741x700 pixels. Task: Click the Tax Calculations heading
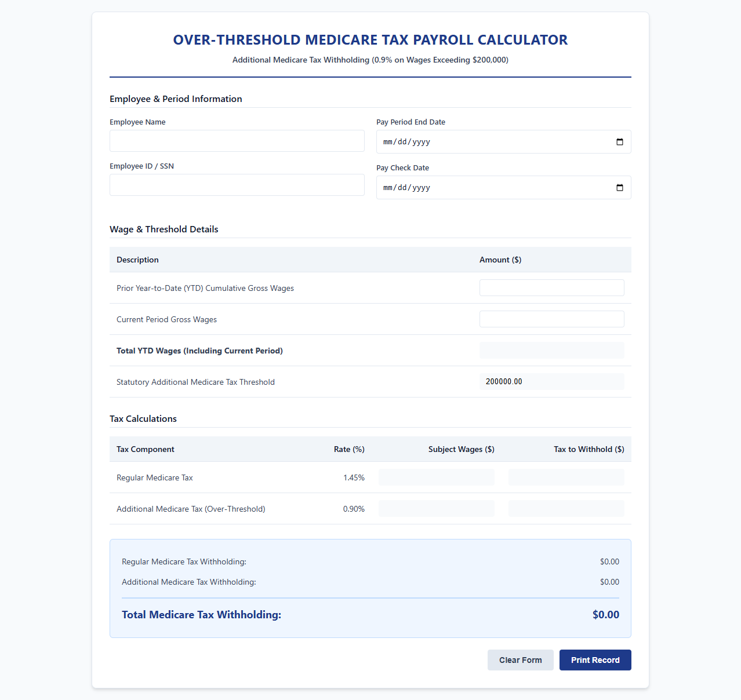pos(143,419)
